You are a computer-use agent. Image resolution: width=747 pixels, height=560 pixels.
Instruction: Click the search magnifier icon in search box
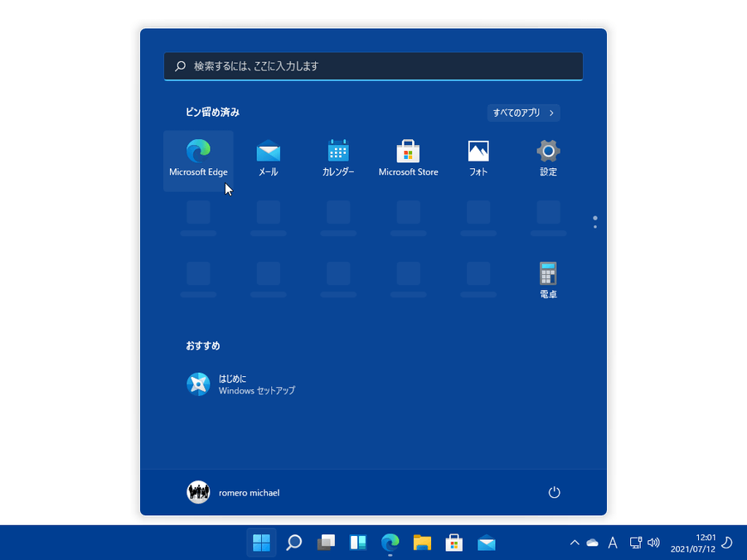[x=180, y=66]
